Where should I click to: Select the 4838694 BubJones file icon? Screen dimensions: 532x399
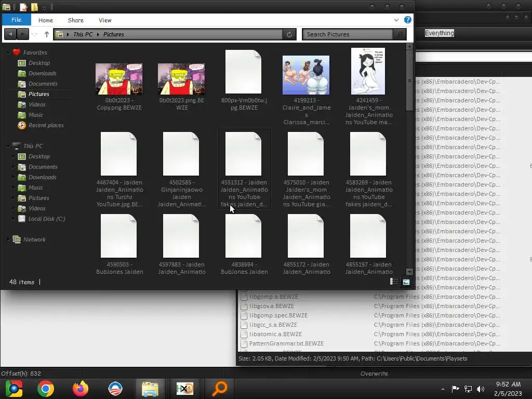[x=243, y=236]
